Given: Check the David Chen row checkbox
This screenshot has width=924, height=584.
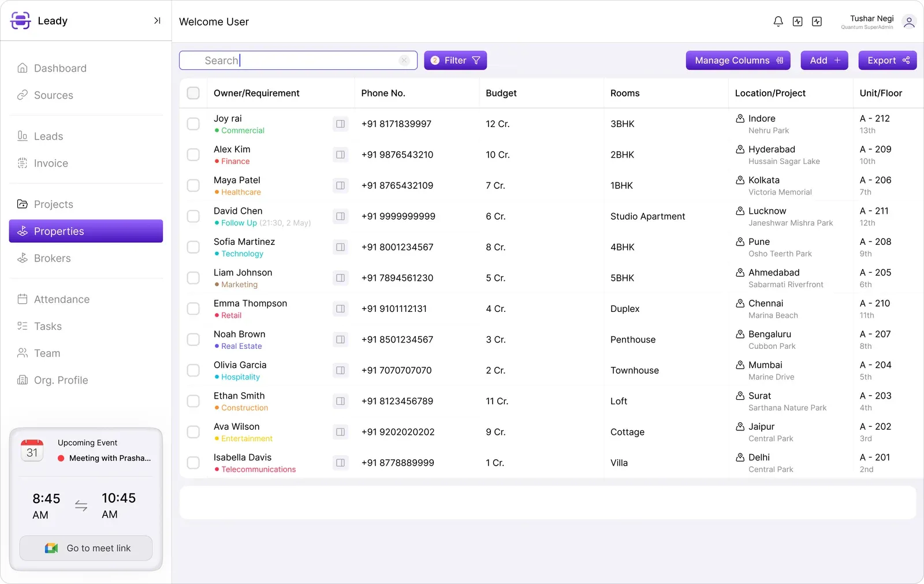Looking at the screenshot, I should click(193, 216).
